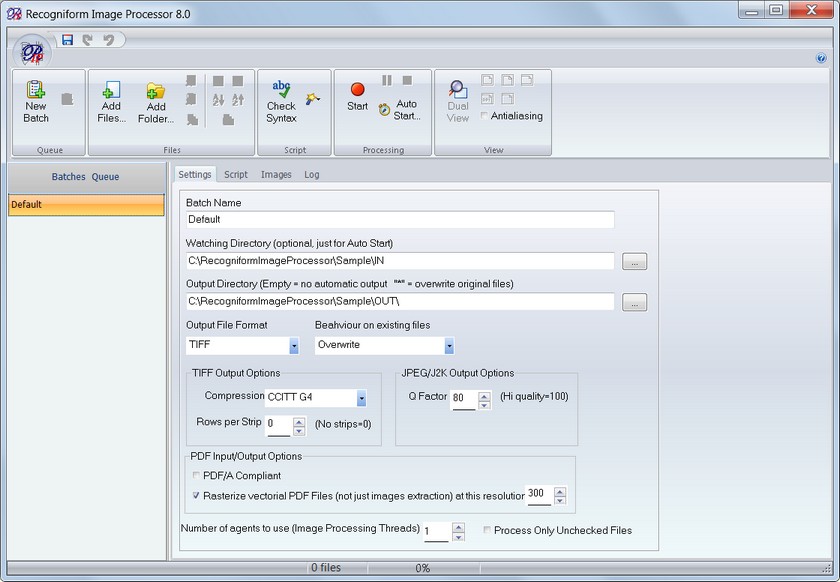The image size is (840, 582).
Task: Open the TIFF Compression dropdown
Action: tap(362, 398)
